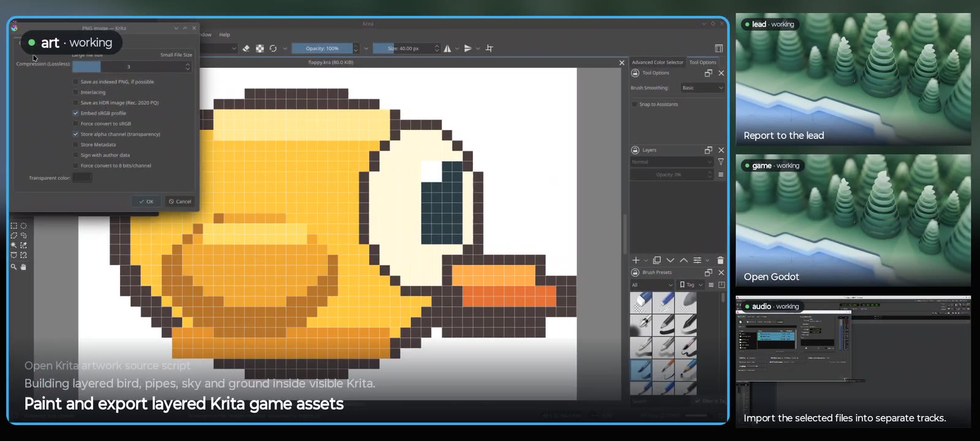Click the duplicate layer icon
The width and height of the screenshot is (980, 441).
pyautogui.click(x=657, y=260)
